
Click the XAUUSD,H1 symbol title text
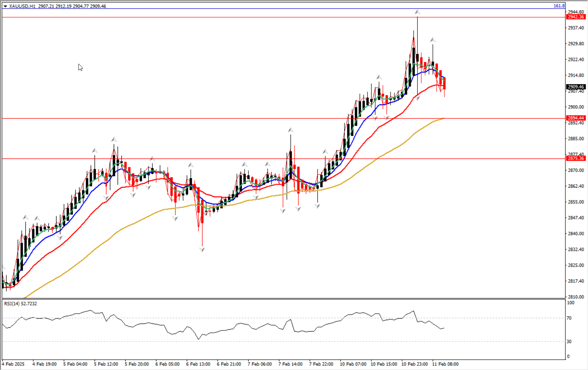22,6
